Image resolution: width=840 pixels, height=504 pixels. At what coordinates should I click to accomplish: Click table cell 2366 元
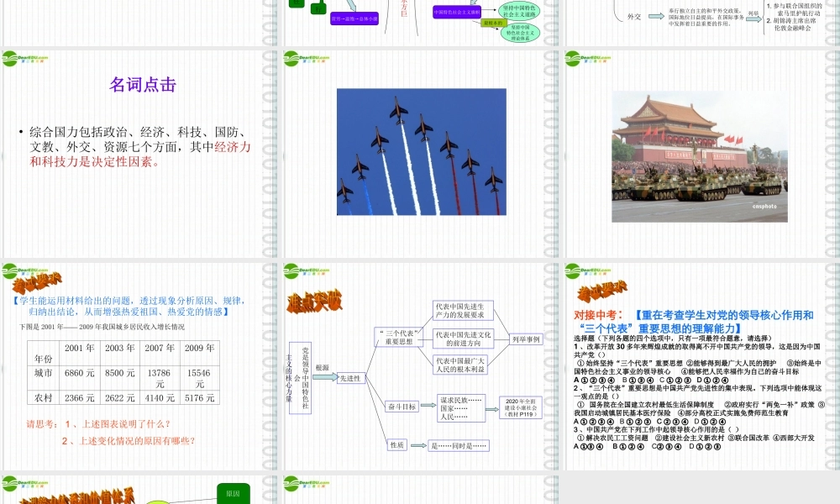(79, 398)
